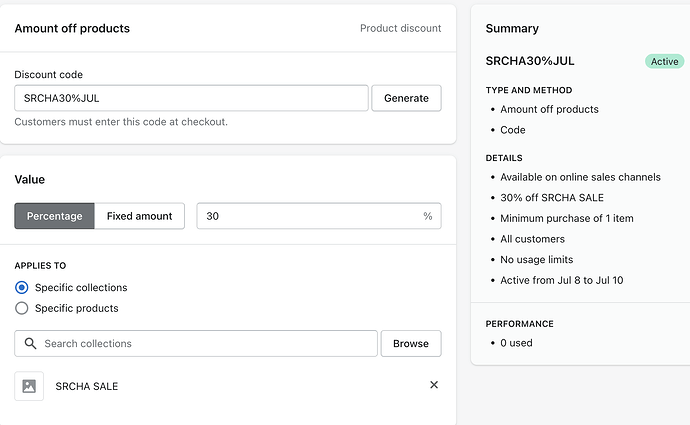Select the Specific collections radio button
Screen dimensions: 690x425
[22, 288]
